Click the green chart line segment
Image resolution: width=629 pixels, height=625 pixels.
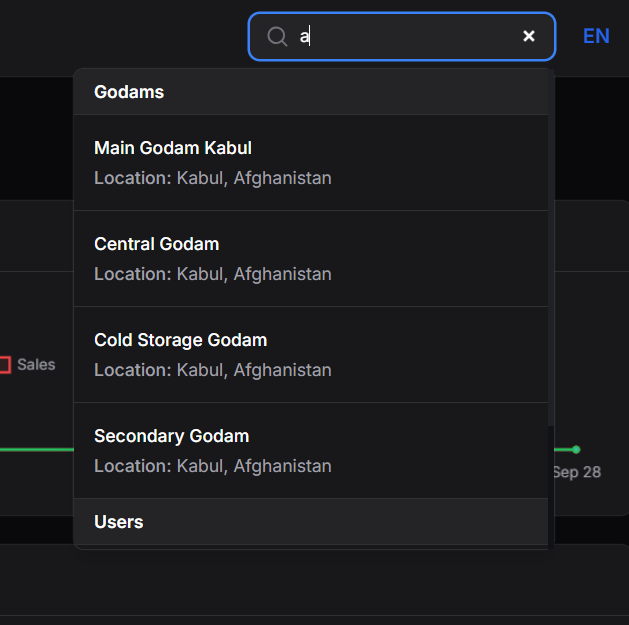pyautogui.click(x=35, y=449)
